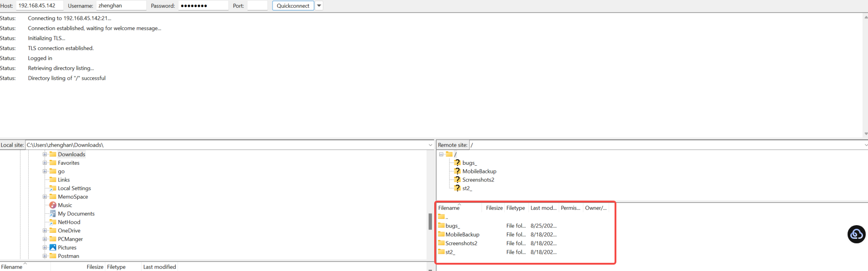Viewport: 868px width, 271px height.
Task: Open the parent directory '..' folder
Action: pyautogui.click(x=443, y=217)
